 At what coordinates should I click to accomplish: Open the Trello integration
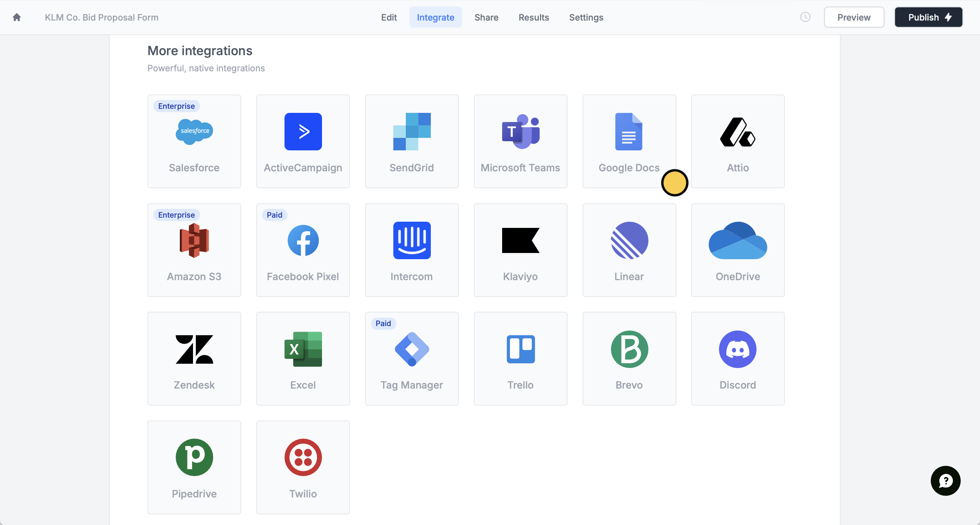click(x=521, y=358)
